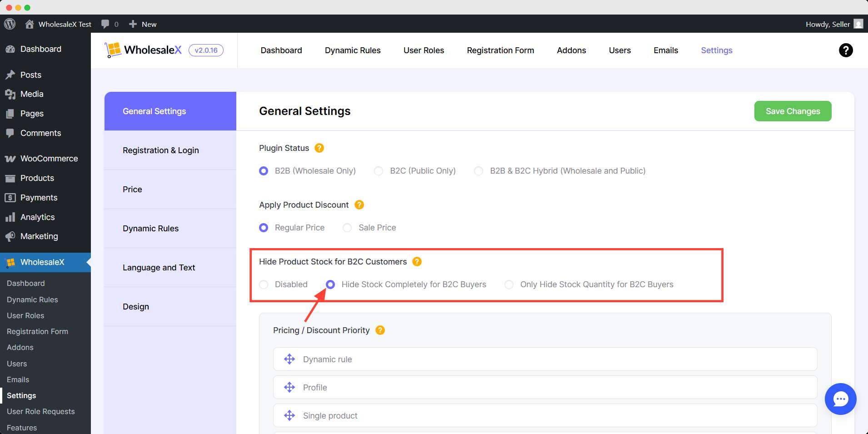This screenshot has width=868, height=434.
Task: Click the WooCommerce icon in sidebar
Action: [10, 159]
